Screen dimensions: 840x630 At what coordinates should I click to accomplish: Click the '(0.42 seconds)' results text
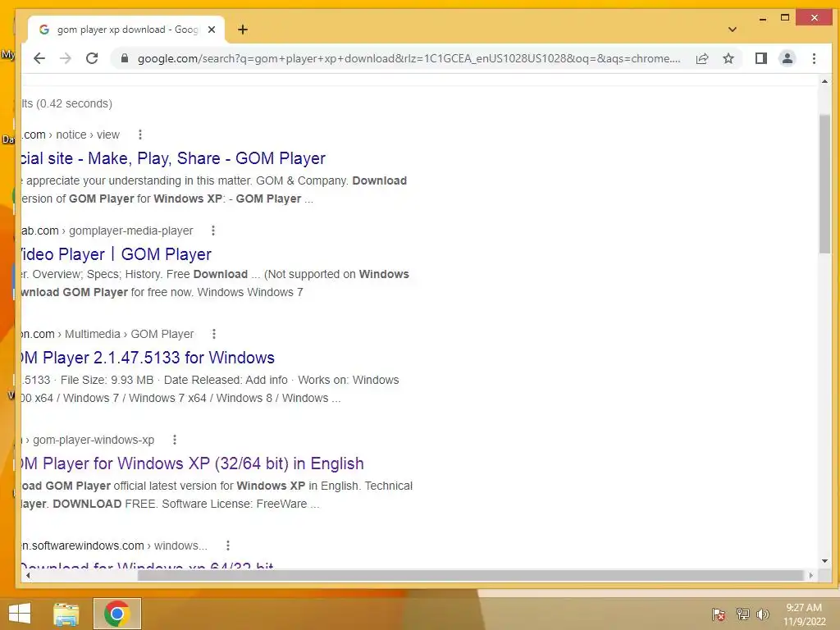[74, 103]
